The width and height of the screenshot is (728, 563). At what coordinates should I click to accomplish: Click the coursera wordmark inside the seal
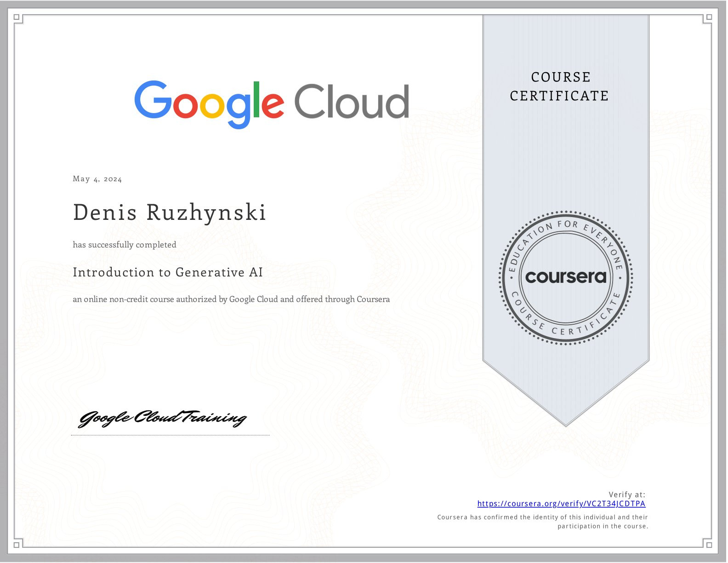click(566, 277)
